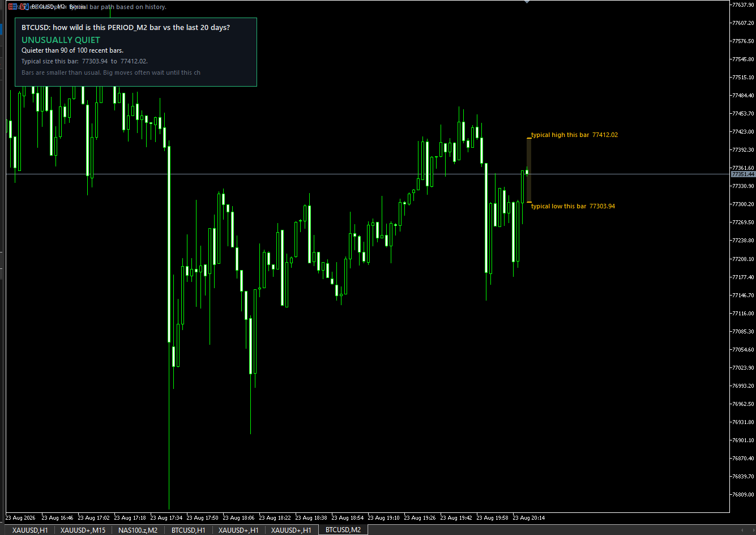
Task: Click the 76809.00 price axis label
Action: click(743, 494)
